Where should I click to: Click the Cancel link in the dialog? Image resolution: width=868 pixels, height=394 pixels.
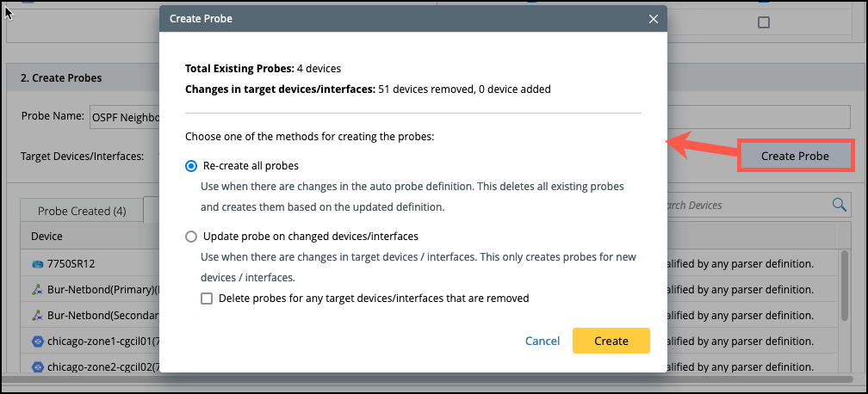542,341
